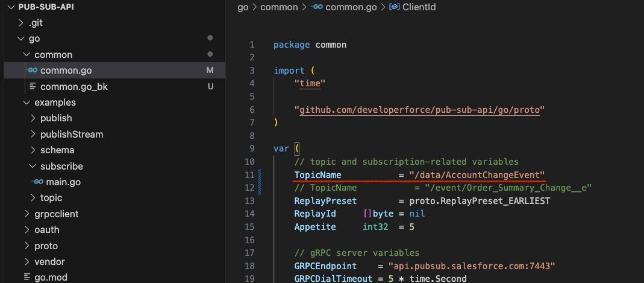This screenshot has width=644, height=283.
Task: Expand the grpcclient folder chevron
Action: 28,214
